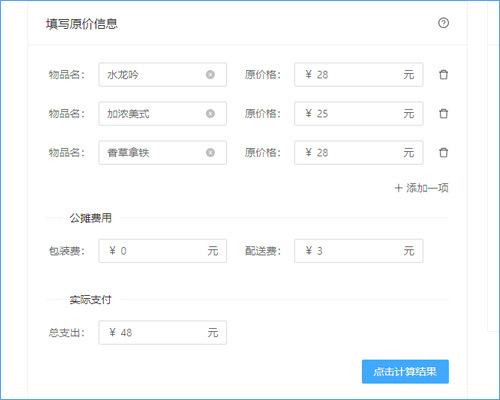This screenshot has height=400, width=500.
Task: Edit the original price of 水龙吟
Action: [x=359, y=75]
